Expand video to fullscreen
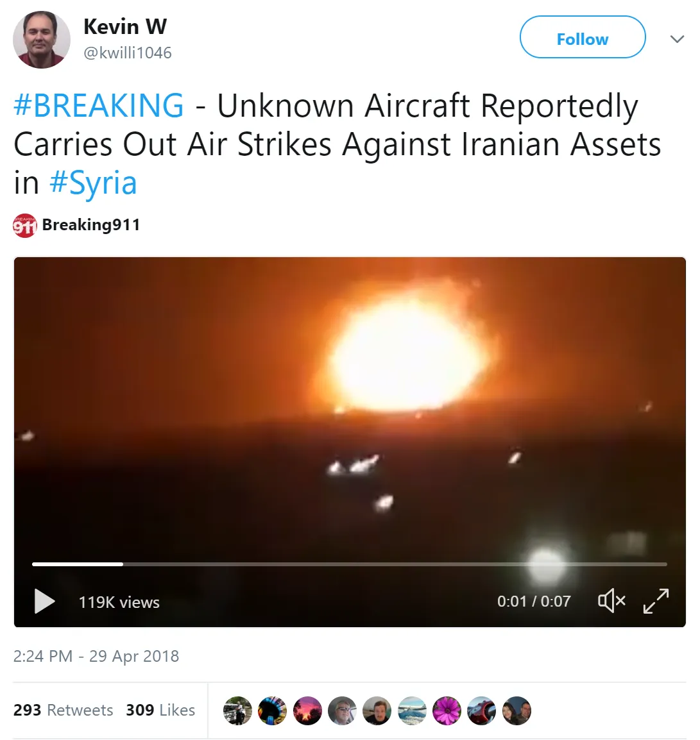700x740 pixels. coord(656,601)
